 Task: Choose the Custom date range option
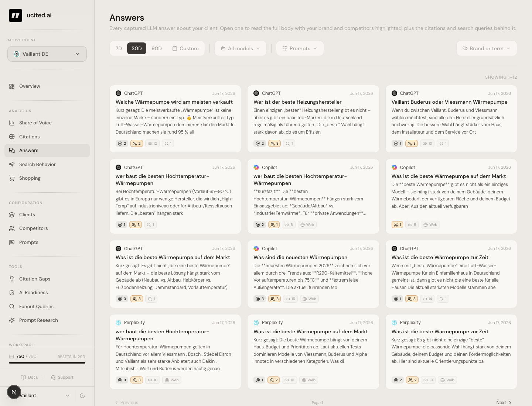185,48
